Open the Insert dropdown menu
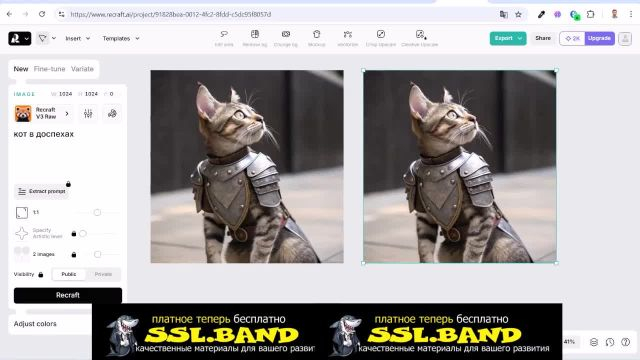640x360 pixels. coord(78,38)
